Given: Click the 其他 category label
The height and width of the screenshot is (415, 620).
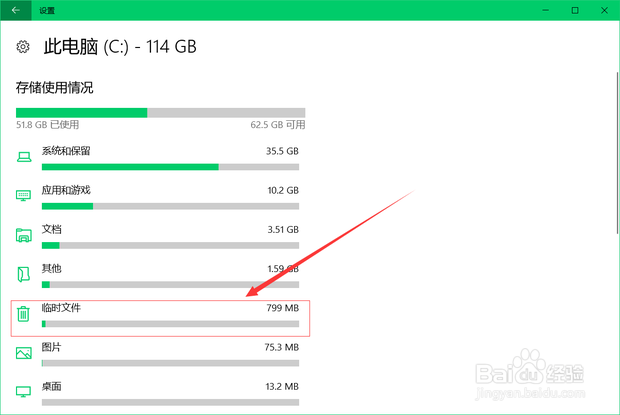Looking at the screenshot, I should coord(51,268).
